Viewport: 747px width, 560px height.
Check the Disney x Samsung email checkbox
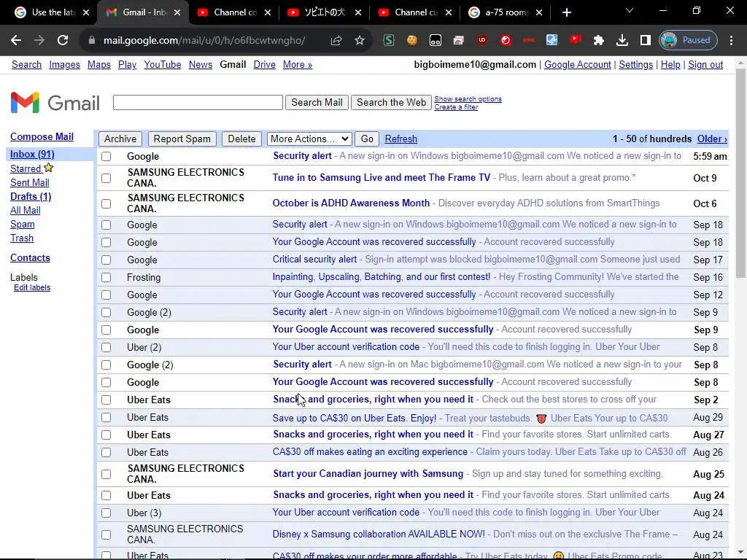(x=107, y=534)
